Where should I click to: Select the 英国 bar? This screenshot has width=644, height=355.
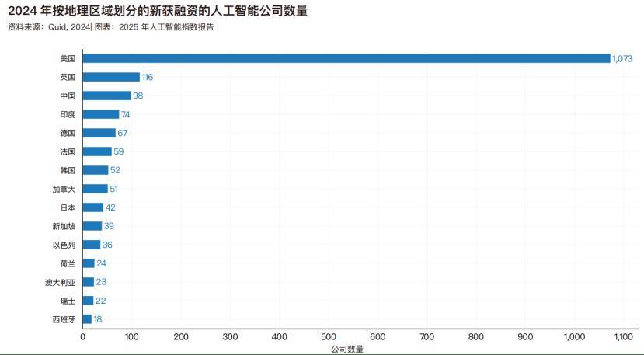click(111, 77)
